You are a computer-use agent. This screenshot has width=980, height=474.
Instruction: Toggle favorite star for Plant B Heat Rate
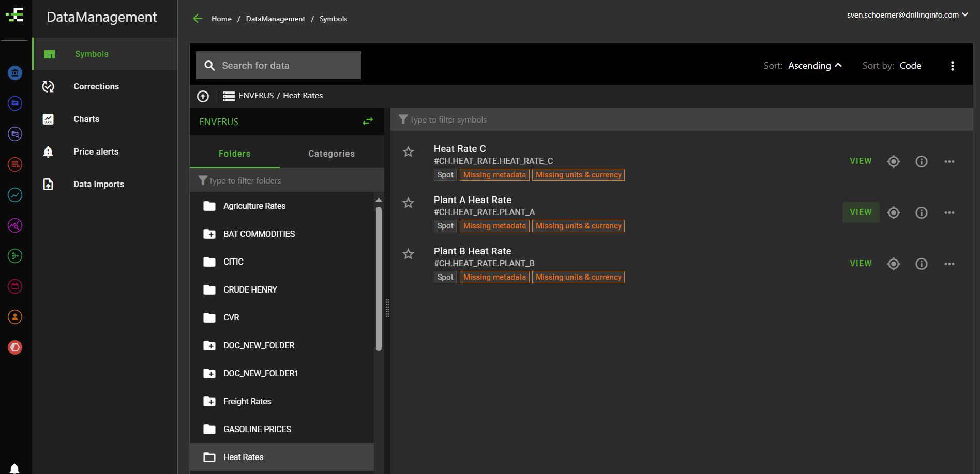click(x=409, y=254)
